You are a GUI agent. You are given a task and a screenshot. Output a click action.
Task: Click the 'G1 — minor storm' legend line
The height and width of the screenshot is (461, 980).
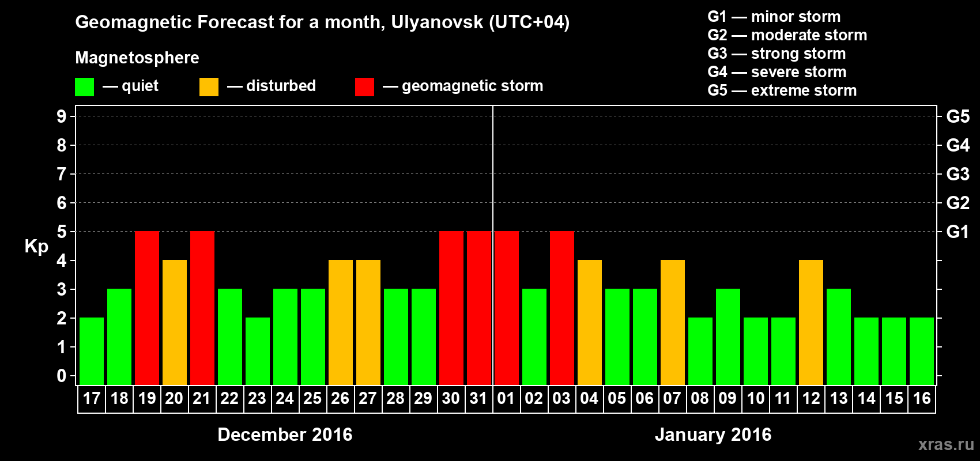[x=774, y=17]
